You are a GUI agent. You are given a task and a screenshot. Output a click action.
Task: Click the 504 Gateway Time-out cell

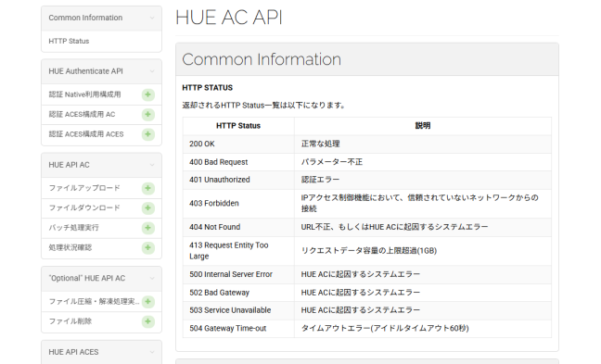[x=238, y=329]
